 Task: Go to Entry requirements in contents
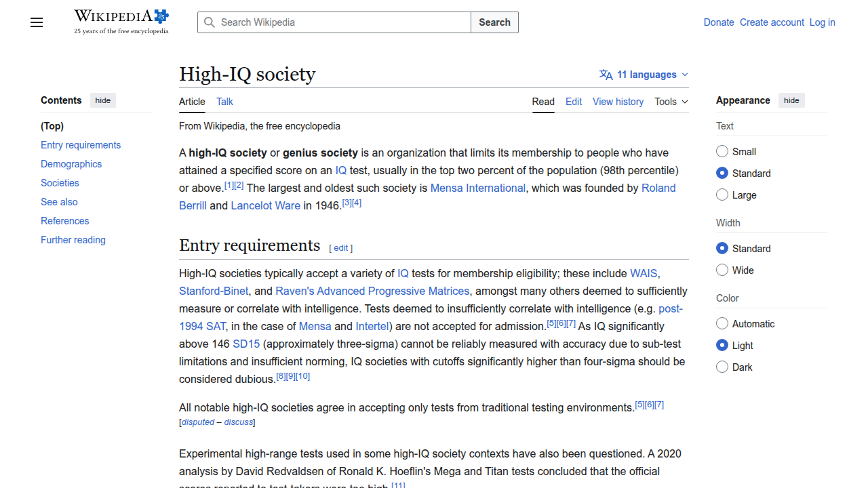tap(81, 145)
